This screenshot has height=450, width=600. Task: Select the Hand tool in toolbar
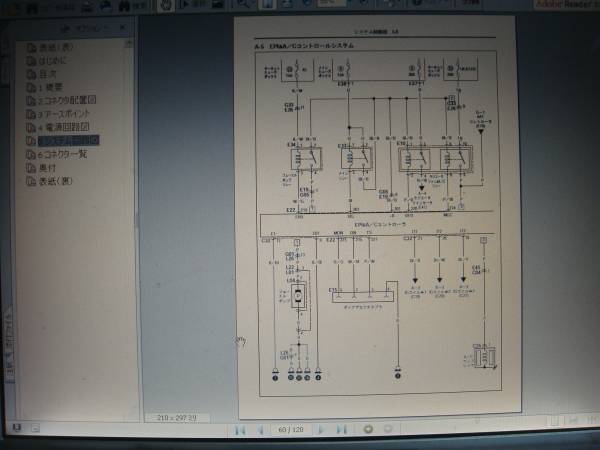166,5
